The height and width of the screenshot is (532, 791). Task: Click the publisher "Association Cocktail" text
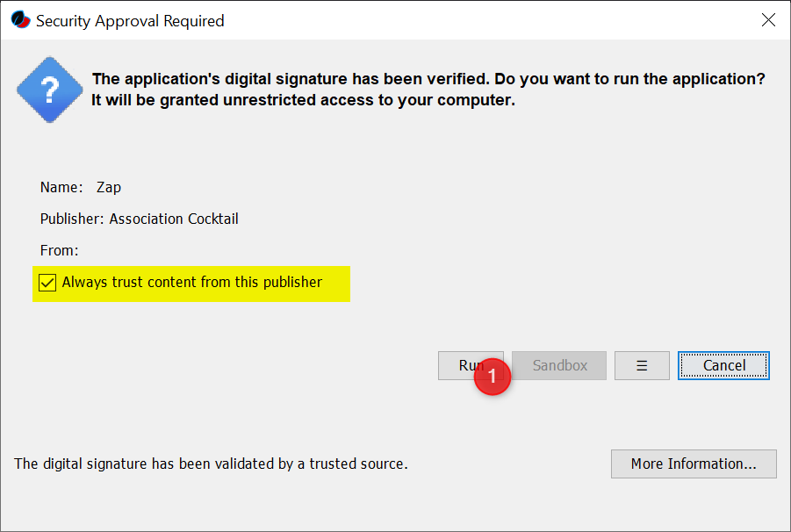point(173,219)
